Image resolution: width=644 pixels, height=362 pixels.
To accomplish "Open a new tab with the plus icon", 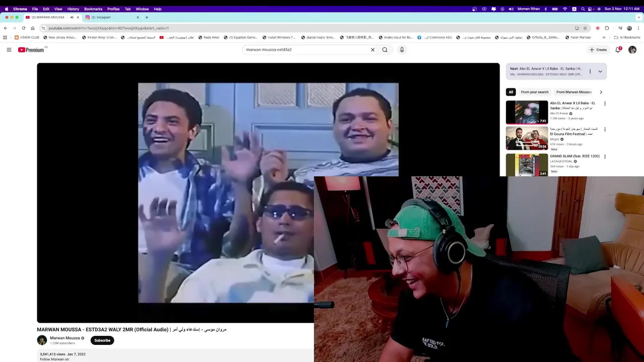I will [146, 17].
